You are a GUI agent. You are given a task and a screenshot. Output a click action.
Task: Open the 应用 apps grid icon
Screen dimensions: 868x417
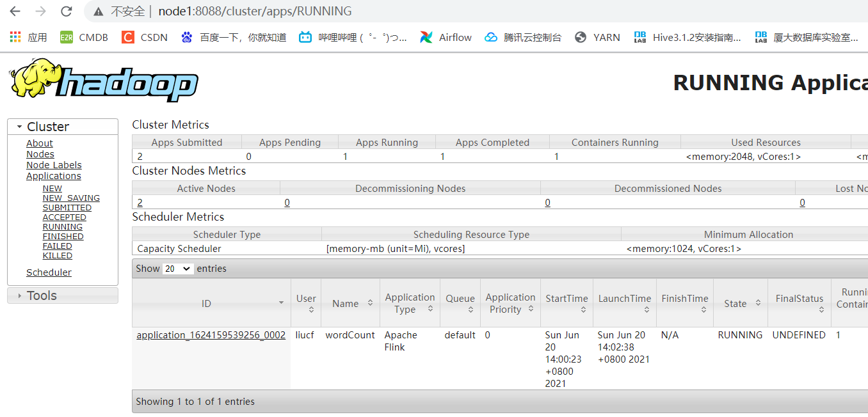[x=14, y=37]
